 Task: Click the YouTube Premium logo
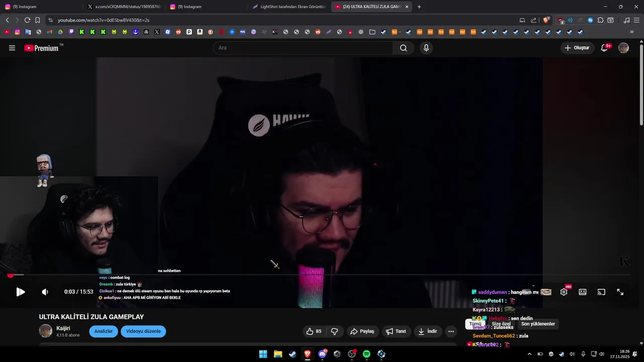[x=42, y=48]
